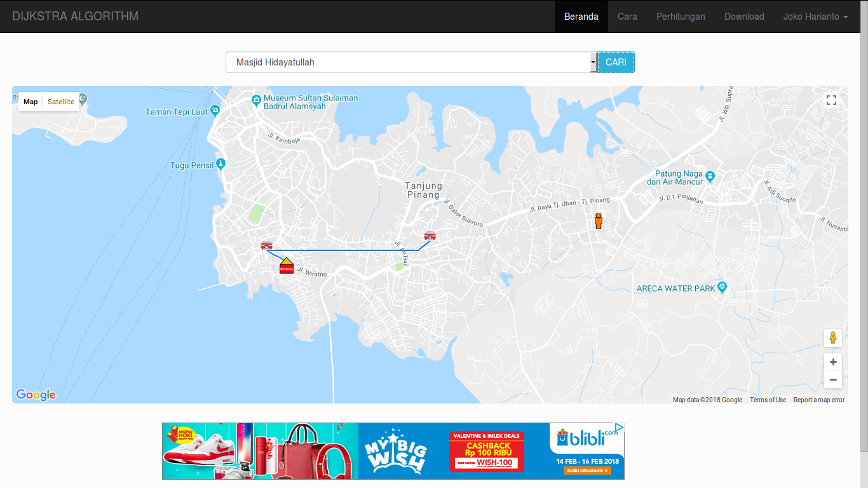Switch map to Satellite view
The height and width of the screenshot is (488, 868).
click(x=61, y=102)
